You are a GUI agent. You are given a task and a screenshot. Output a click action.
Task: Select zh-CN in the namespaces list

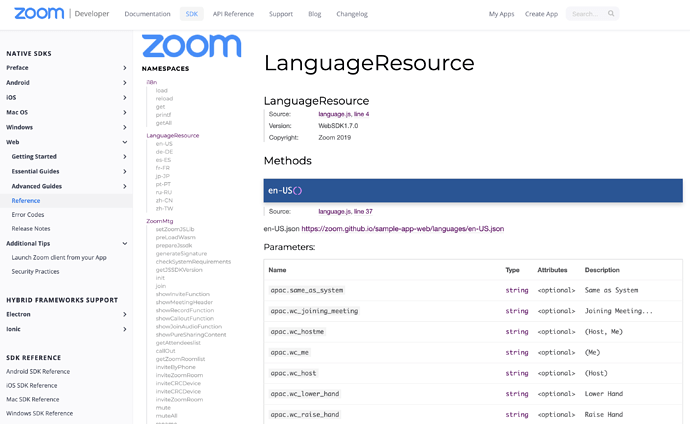pos(164,201)
